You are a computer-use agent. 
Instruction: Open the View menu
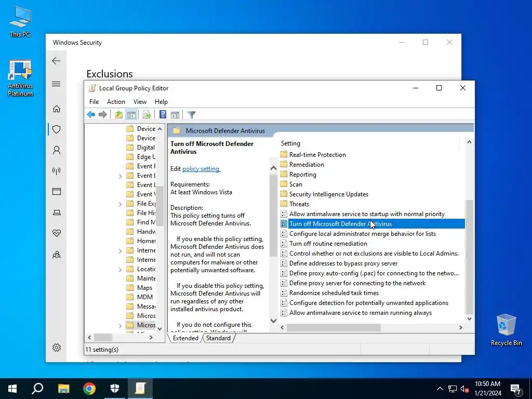(x=140, y=102)
